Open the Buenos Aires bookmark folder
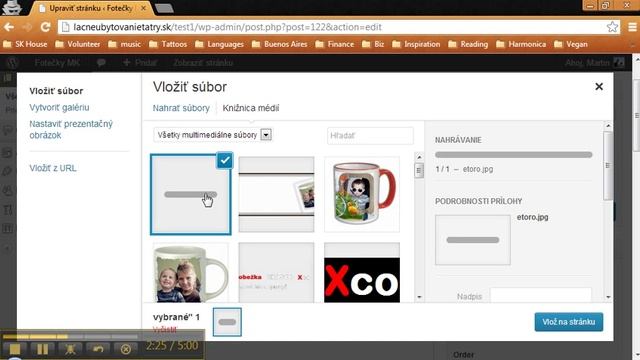The width and height of the screenshot is (640, 360). click(280, 44)
